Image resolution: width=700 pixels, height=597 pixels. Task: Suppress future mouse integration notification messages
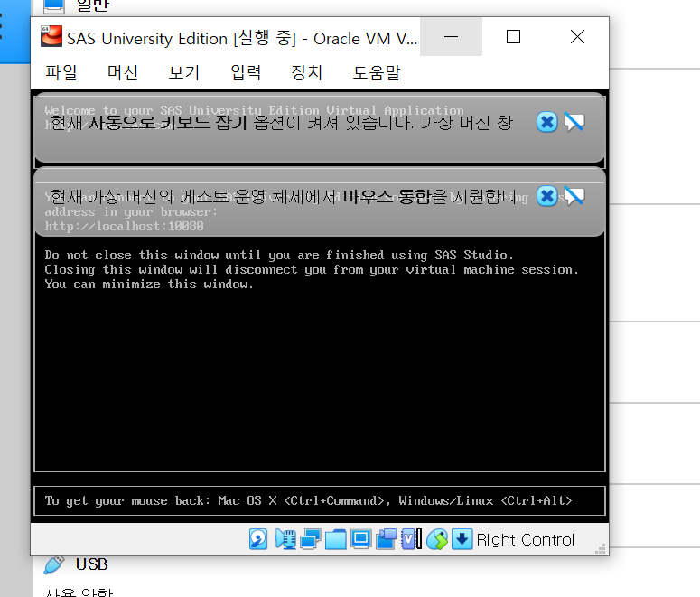[x=574, y=196]
